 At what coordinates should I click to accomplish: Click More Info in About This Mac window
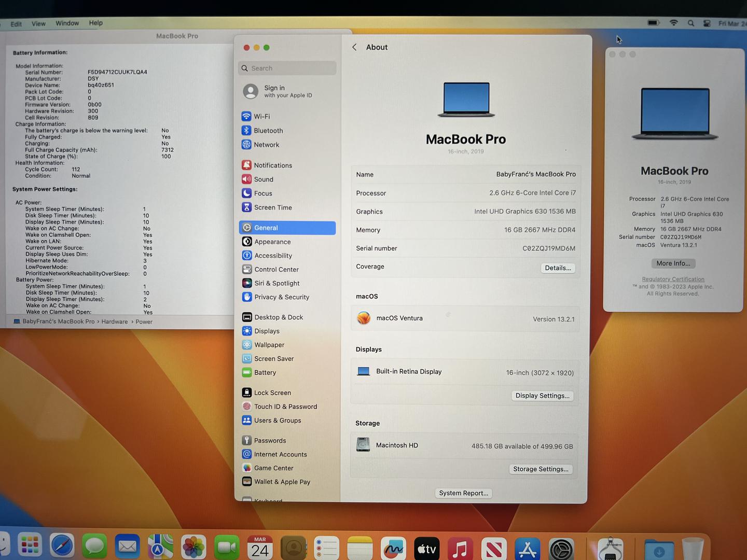[x=673, y=263]
